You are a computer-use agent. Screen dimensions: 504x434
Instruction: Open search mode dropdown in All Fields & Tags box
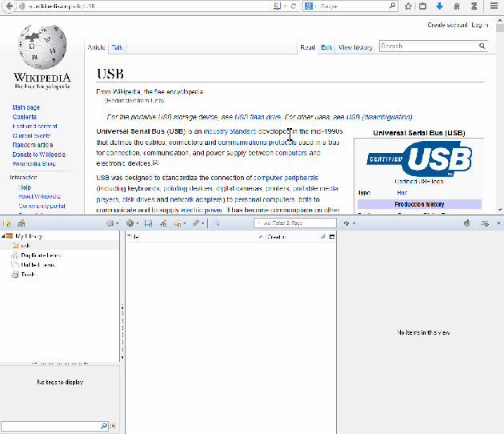(x=258, y=223)
